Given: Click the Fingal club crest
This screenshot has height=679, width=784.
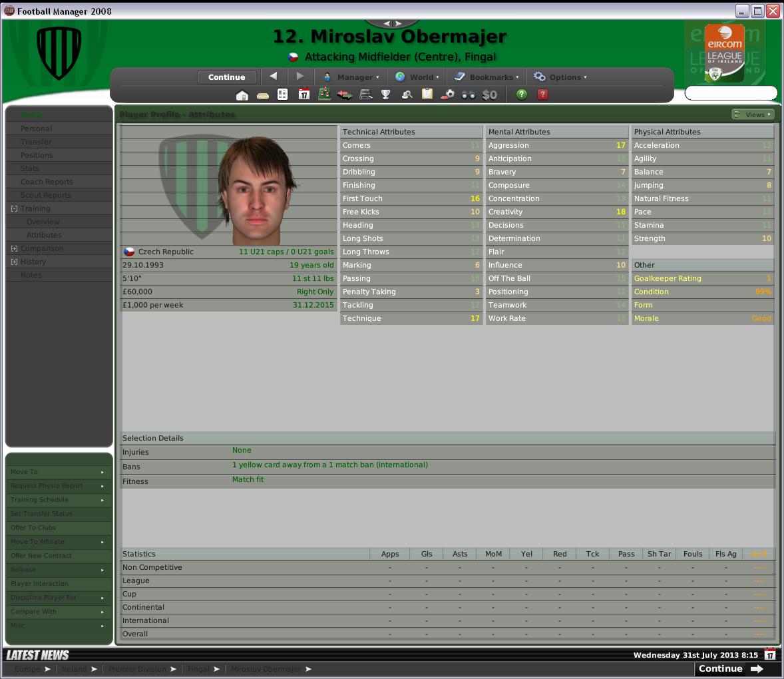Looking at the screenshot, I should pyautogui.click(x=59, y=53).
